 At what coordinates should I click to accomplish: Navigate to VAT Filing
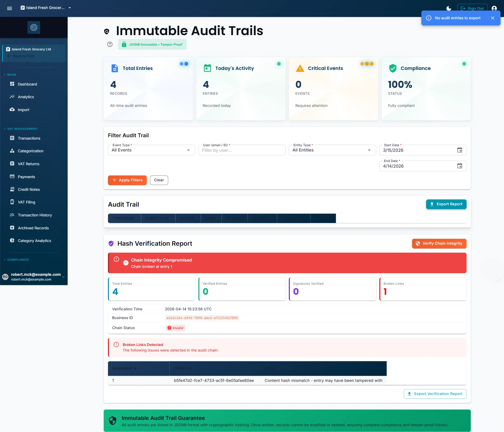click(26, 202)
